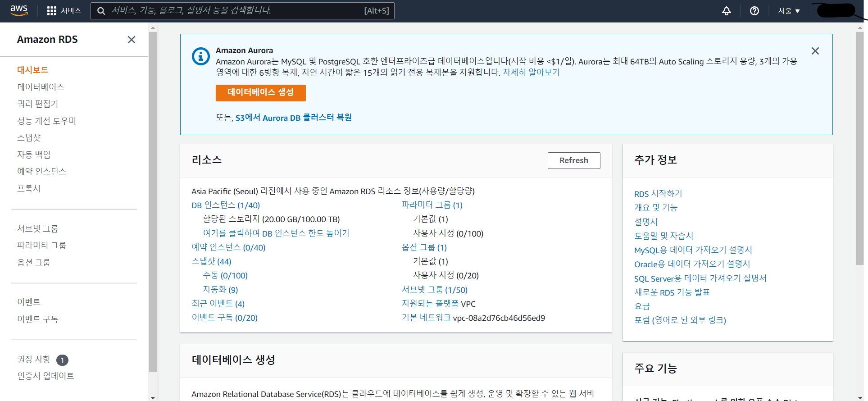Click the DB 인스턴스 한도 높이기 link
This screenshot has height=401, width=868.
pos(276,233)
